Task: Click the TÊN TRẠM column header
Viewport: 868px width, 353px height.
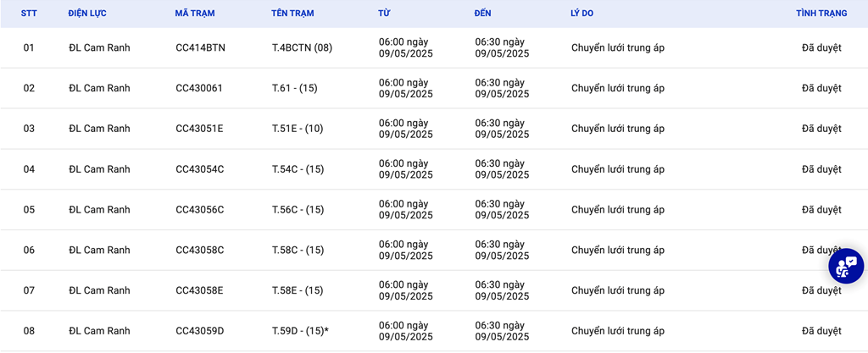Action: click(292, 14)
